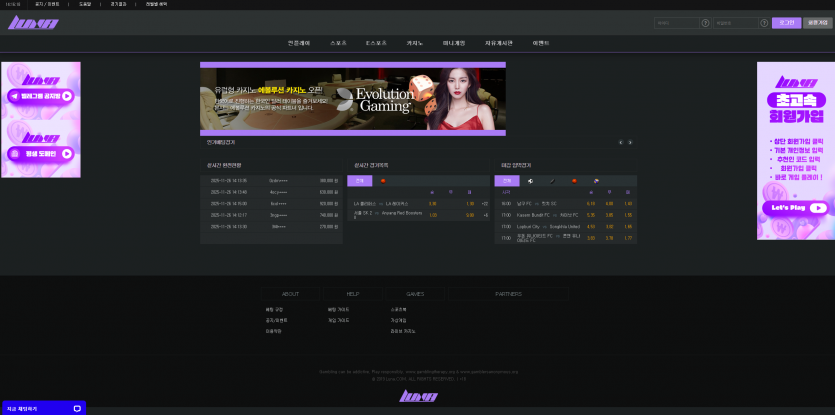Go to 미니게임 in the main navigation

pos(453,43)
